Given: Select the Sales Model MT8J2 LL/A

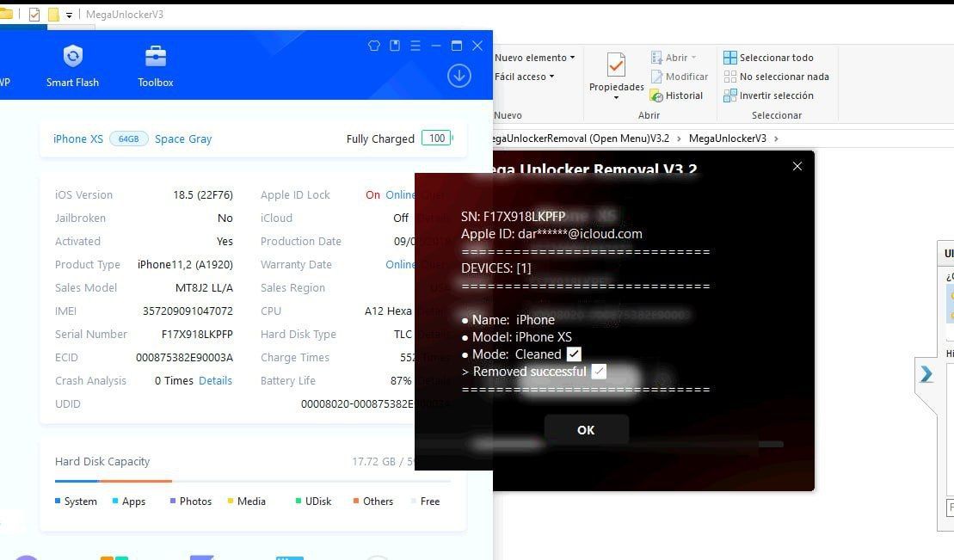Looking at the screenshot, I should pos(204,288).
